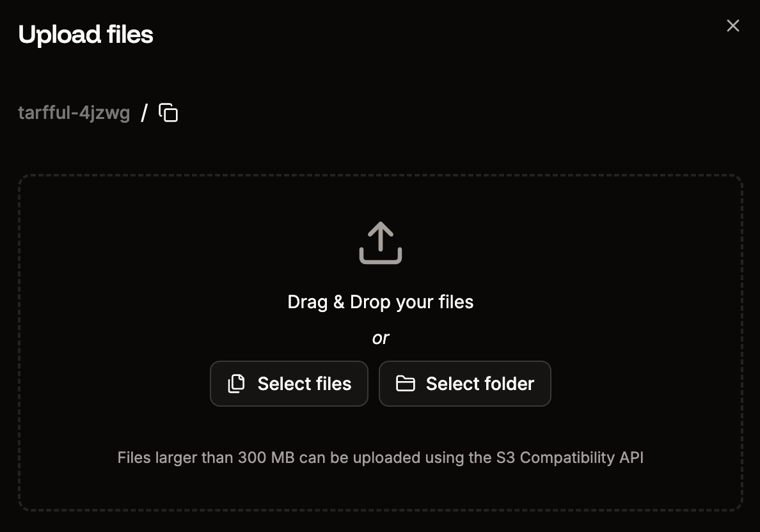The width and height of the screenshot is (760, 532).
Task: Open the tarfful-4jzwg bucket breadcrumb link
Action: pos(74,112)
